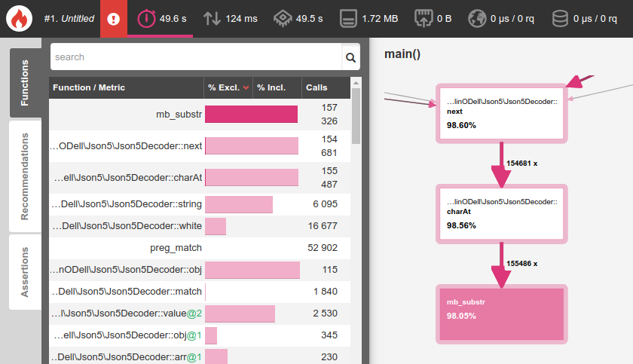Open the Assertions tab
Viewport: 633px width, 364px height.
point(25,272)
